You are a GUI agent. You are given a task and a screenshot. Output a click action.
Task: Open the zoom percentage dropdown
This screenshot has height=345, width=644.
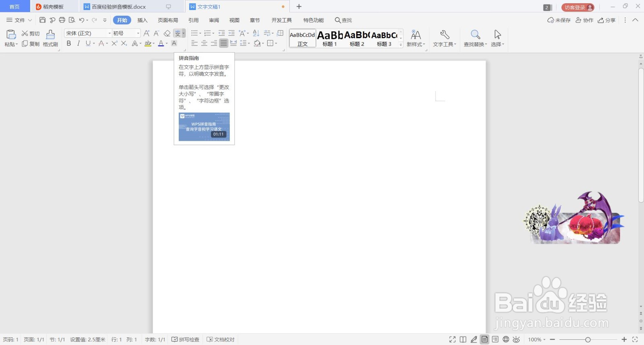tap(544, 340)
